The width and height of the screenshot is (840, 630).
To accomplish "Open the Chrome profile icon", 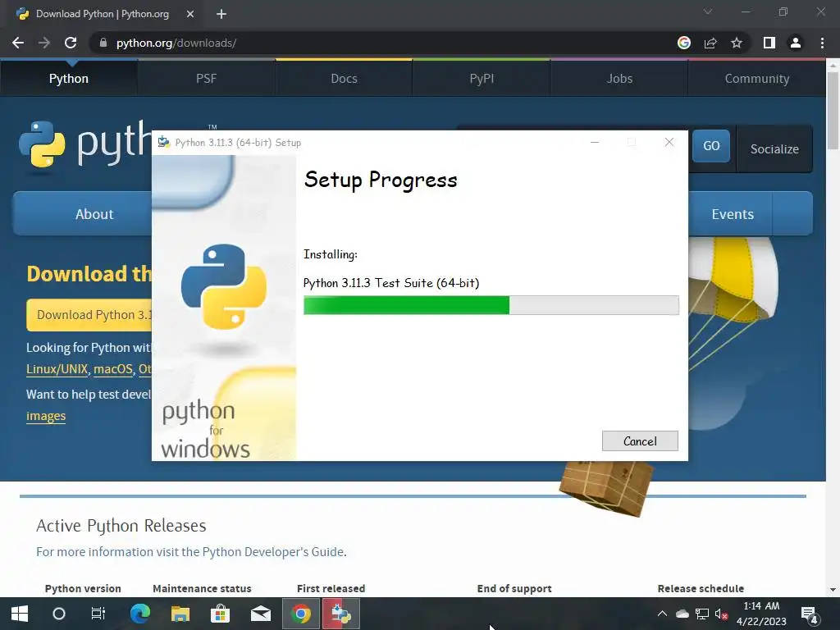I will click(x=796, y=43).
